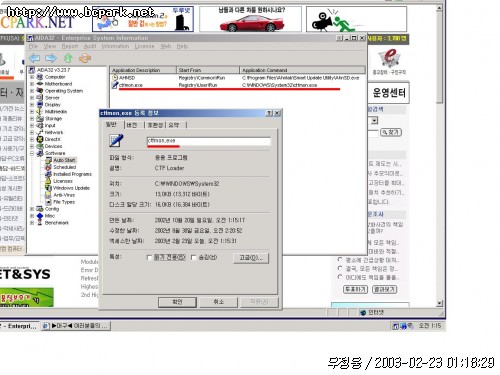The height and width of the screenshot is (375, 500).
Task: Click the 결과보기 results button
Action: coord(385,289)
